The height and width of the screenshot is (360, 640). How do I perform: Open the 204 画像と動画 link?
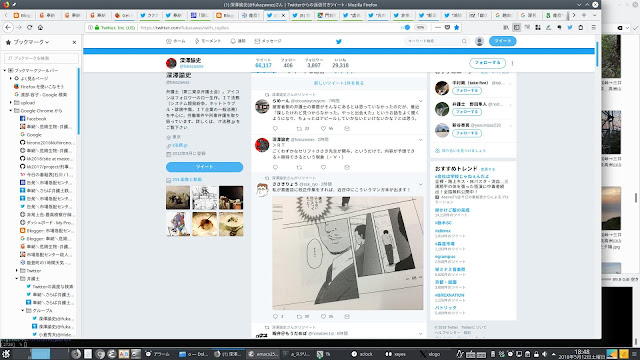187,180
